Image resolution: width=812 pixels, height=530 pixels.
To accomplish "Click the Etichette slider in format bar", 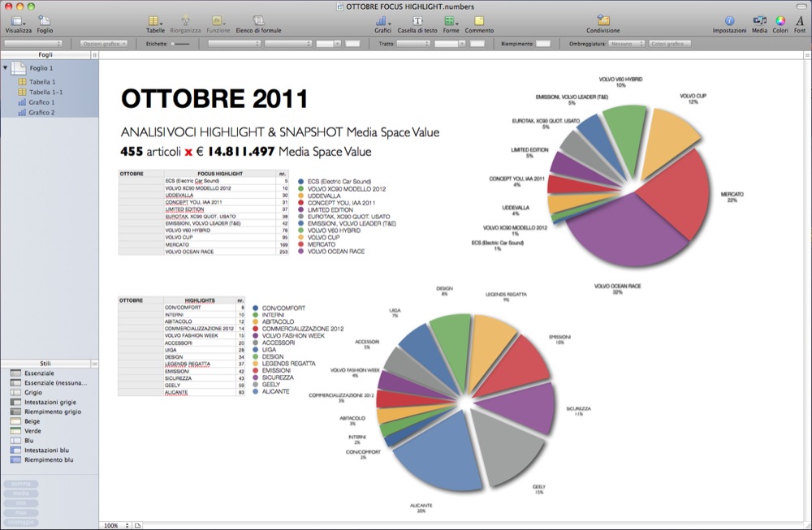I will 182,43.
